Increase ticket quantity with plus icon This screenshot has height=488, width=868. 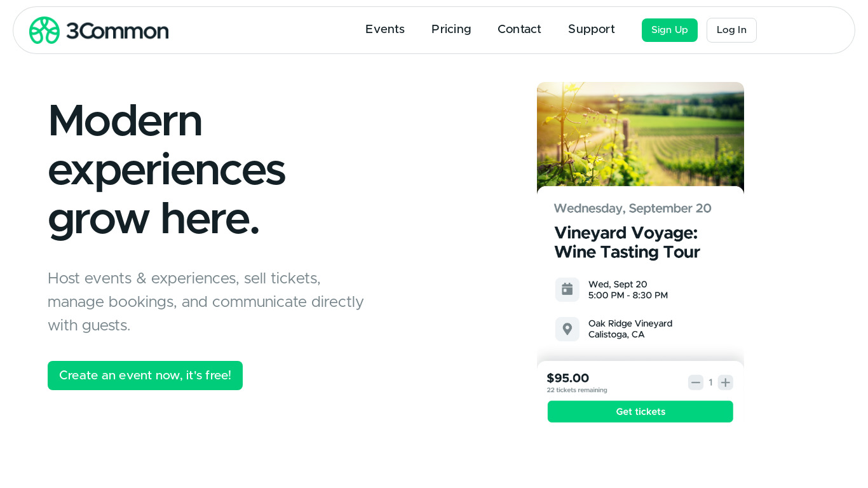click(x=725, y=383)
